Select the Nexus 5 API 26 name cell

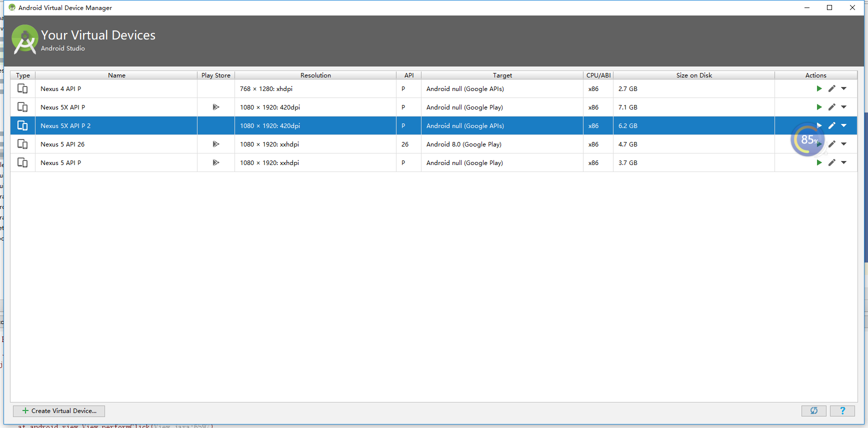(x=116, y=144)
